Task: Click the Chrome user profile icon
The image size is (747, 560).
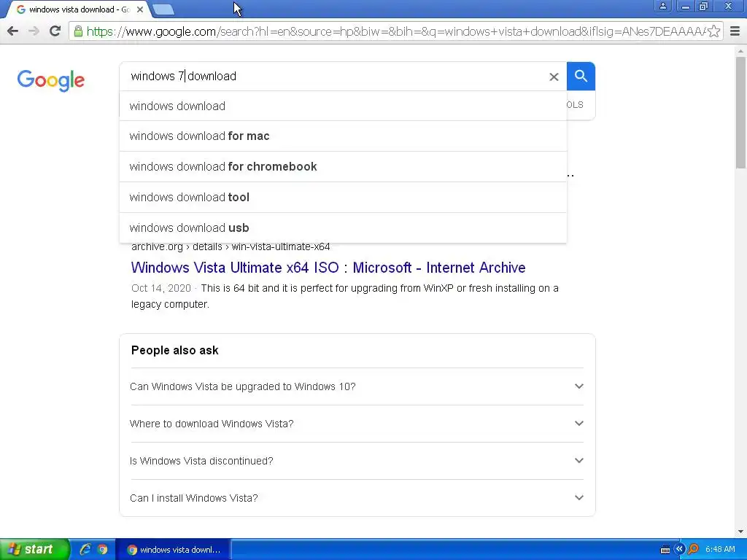Action: click(x=662, y=6)
